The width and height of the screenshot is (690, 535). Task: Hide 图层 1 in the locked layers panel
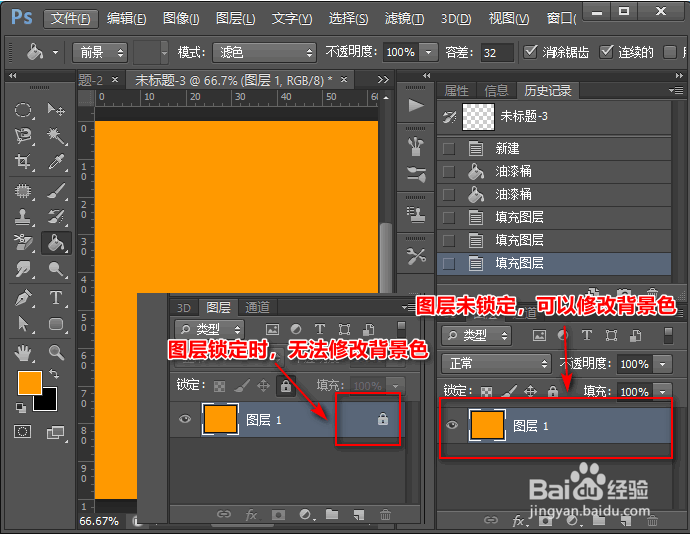[x=185, y=418]
